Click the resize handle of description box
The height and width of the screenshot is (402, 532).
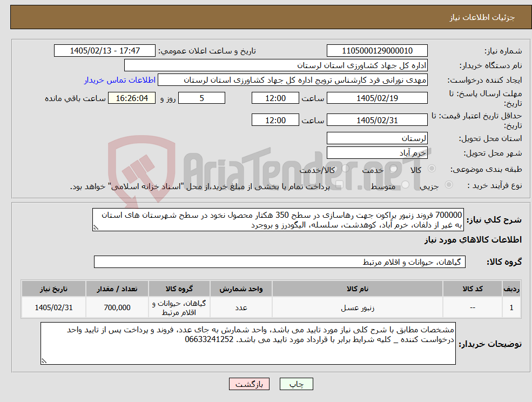96,228
